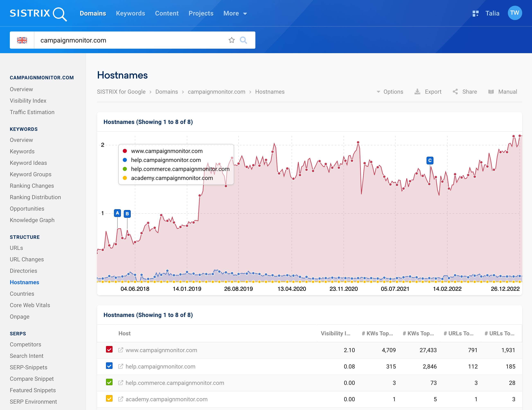Screen dimensions: 532x410
Task: Click the Visibility Index sidebar link
Action: coord(28,100)
